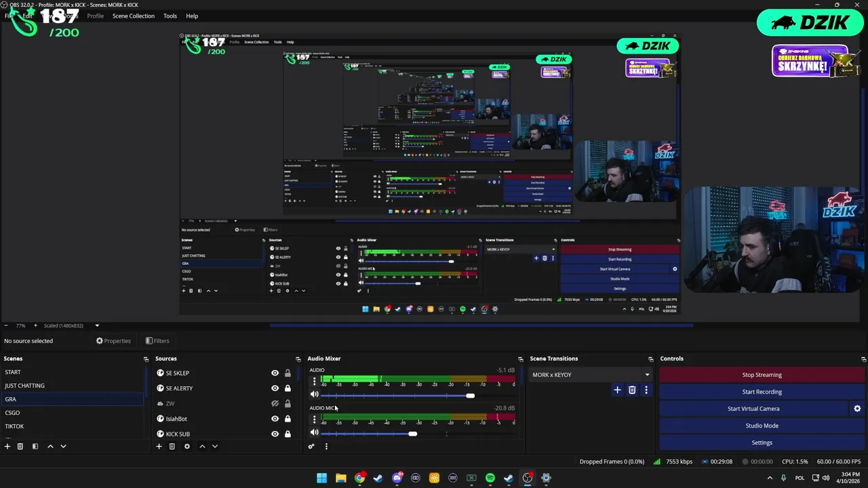The height and width of the screenshot is (488, 868).
Task: Open the MORK x KEYOY transition dropdown
Action: pos(591,375)
